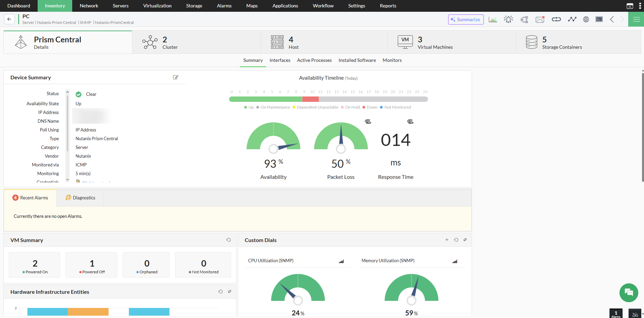Open the Prism Central Details card
Image resolution: width=644 pixels, height=318 pixels.
click(68, 42)
